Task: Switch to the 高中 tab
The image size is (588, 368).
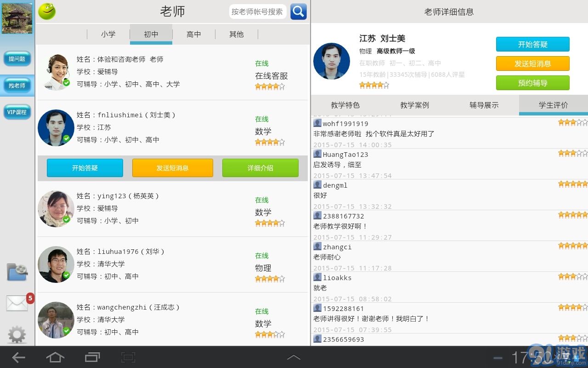Action: tap(194, 34)
